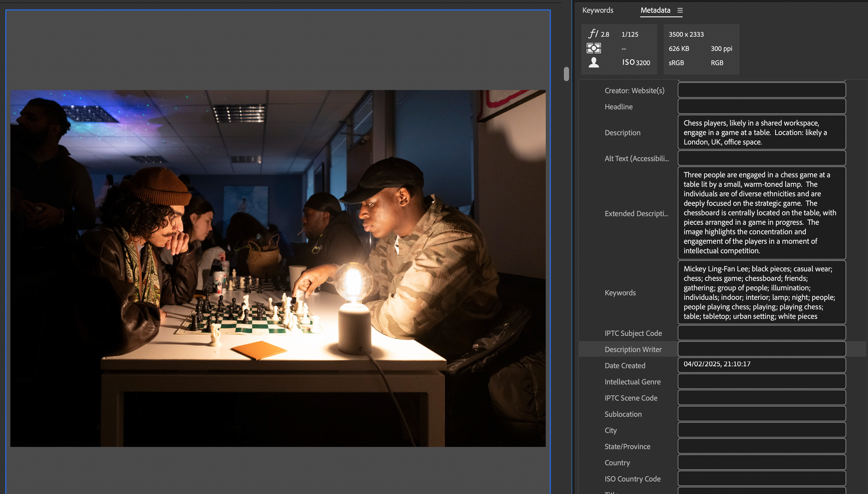The height and width of the screenshot is (494, 868).
Task: Click the sRGB color profile text
Action: 676,63
